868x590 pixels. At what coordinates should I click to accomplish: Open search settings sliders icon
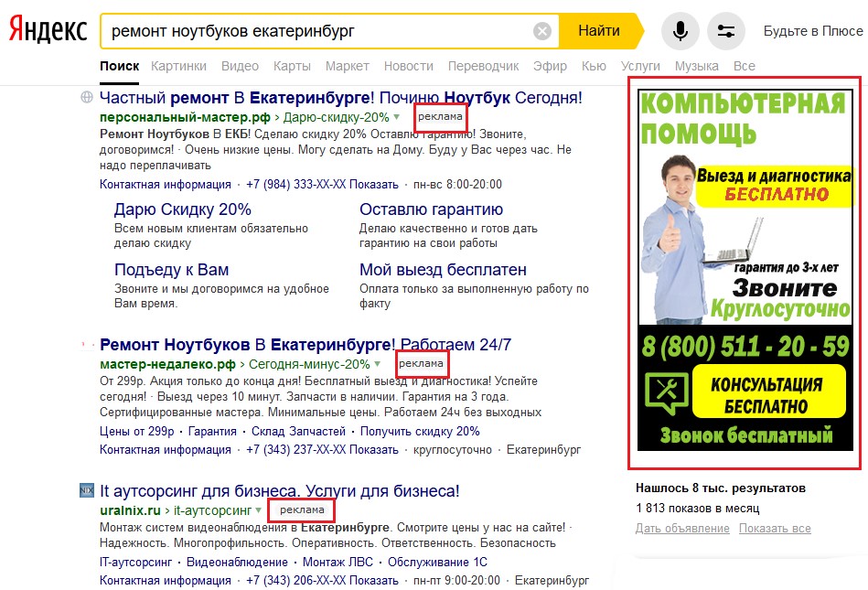(x=726, y=32)
